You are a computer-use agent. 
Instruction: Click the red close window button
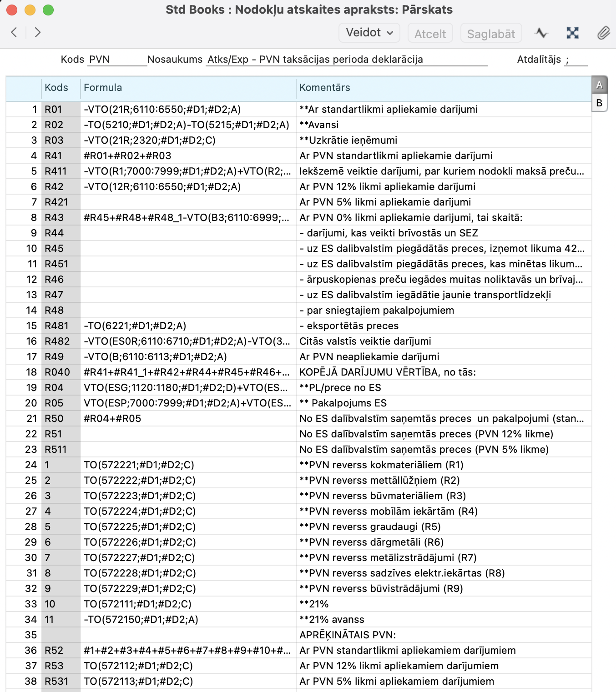click(x=12, y=10)
